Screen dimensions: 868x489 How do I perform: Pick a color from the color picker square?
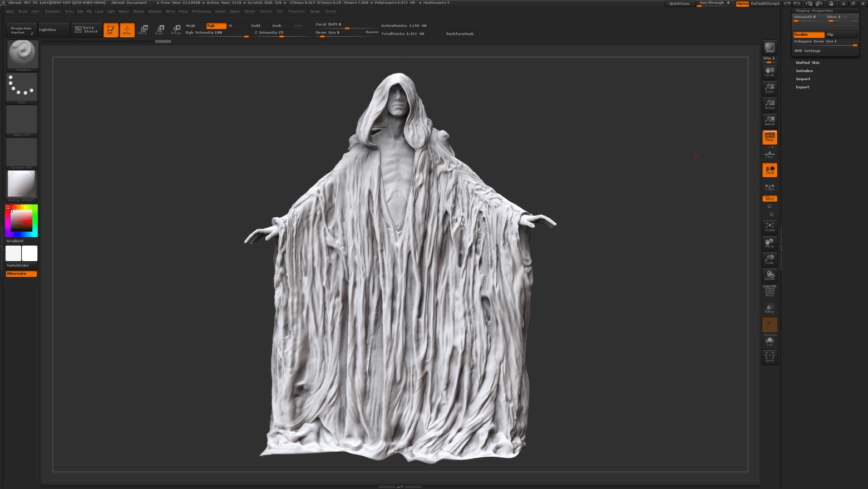pos(22,221)
